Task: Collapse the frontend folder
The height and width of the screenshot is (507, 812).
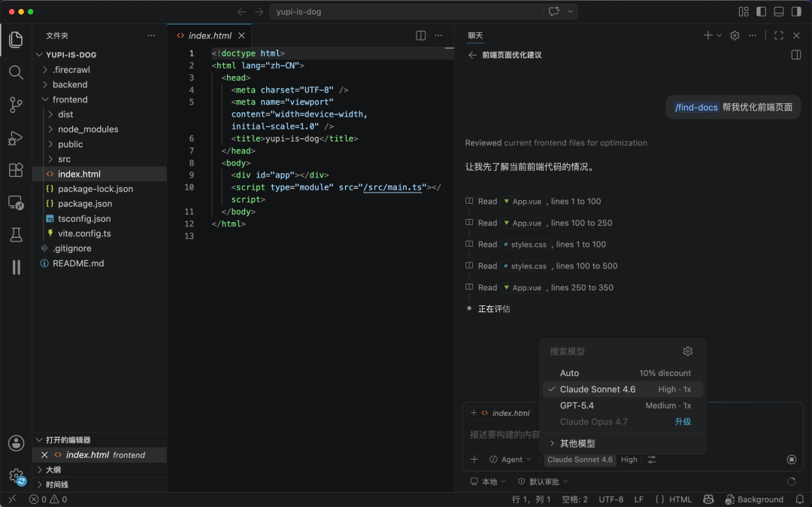Action: 99,99
